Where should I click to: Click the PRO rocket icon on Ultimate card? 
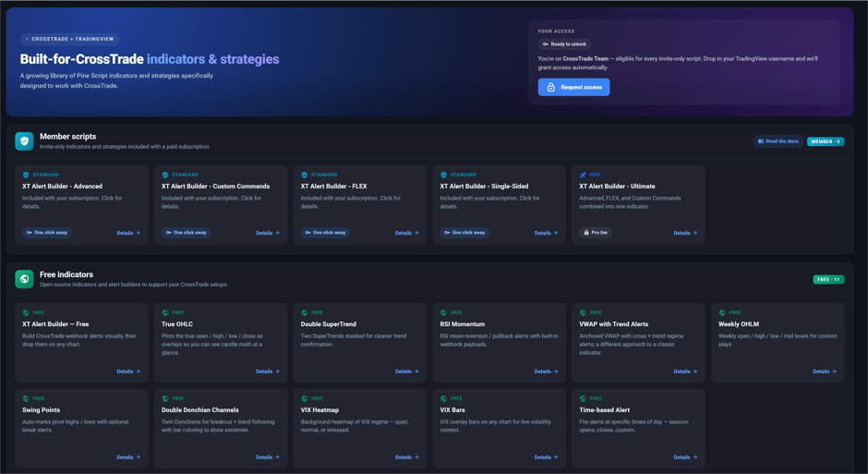(x=583, y=175)
